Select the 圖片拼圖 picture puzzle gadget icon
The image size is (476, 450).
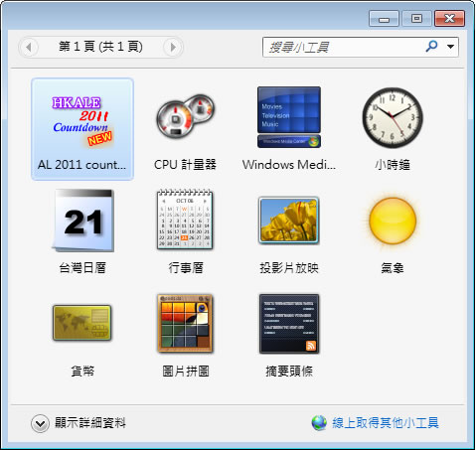(185, 323)
